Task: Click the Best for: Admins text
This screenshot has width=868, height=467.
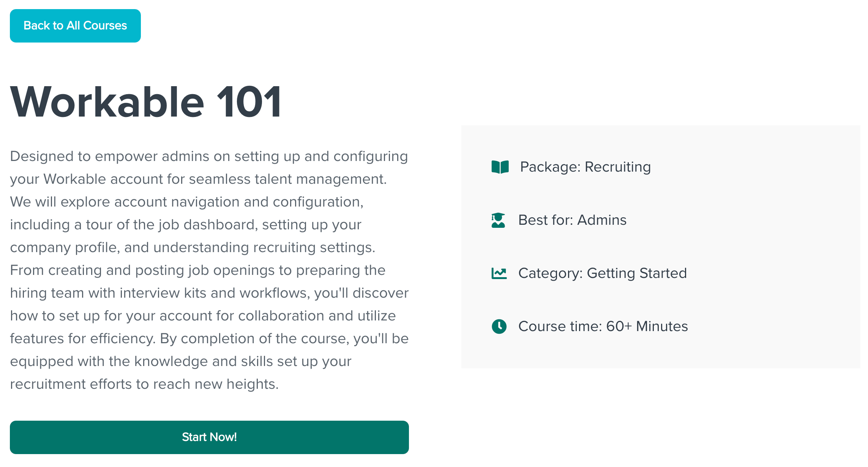Action: tap(572, 220)
